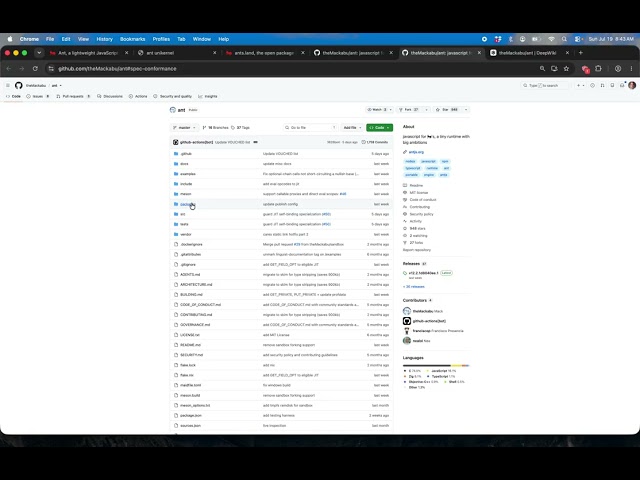Expand the master branch dropdown
The width and height of the screenshot is (640, 480).
pos(184,128)
